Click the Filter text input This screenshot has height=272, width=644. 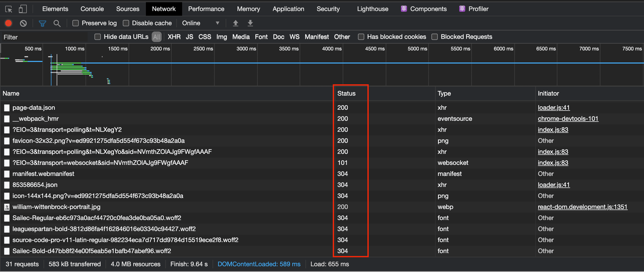click(45, 37)
